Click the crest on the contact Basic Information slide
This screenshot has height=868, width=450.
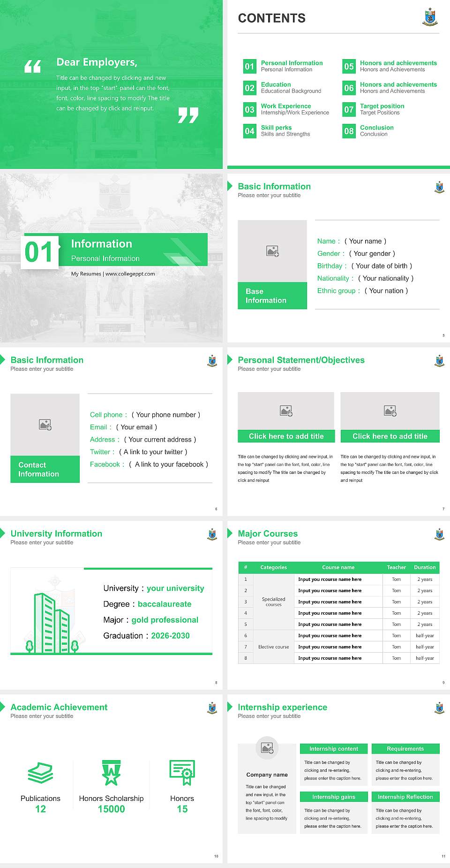pos(212,360)
